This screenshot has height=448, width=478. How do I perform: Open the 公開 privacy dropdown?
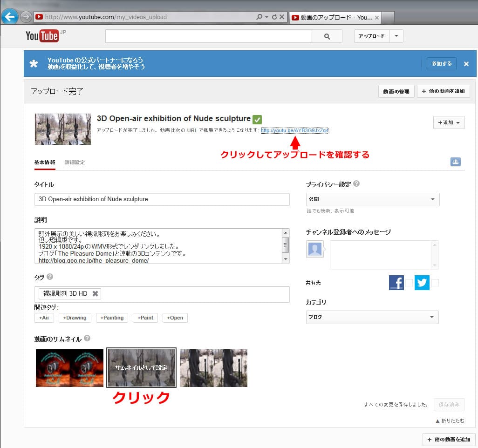[372, 199]
